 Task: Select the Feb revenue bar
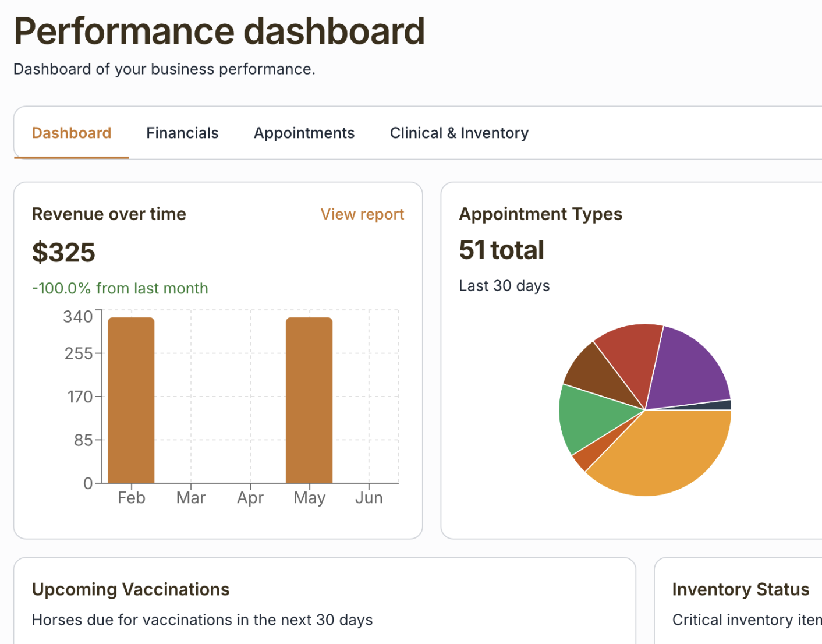pyautogui.click(x=131, y=400)
